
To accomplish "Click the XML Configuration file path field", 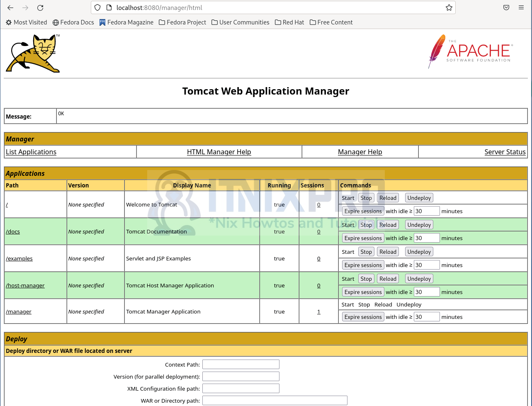I will point(241,389).
